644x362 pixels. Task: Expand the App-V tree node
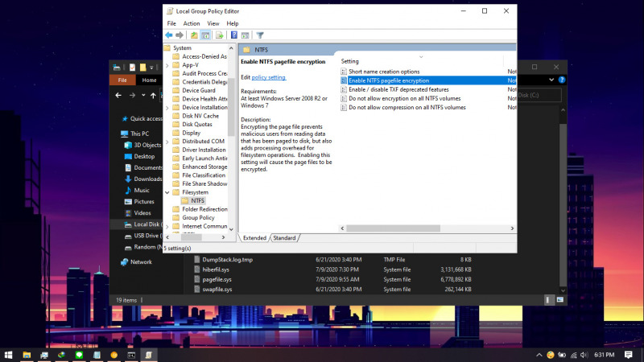(x=167, y=65)
